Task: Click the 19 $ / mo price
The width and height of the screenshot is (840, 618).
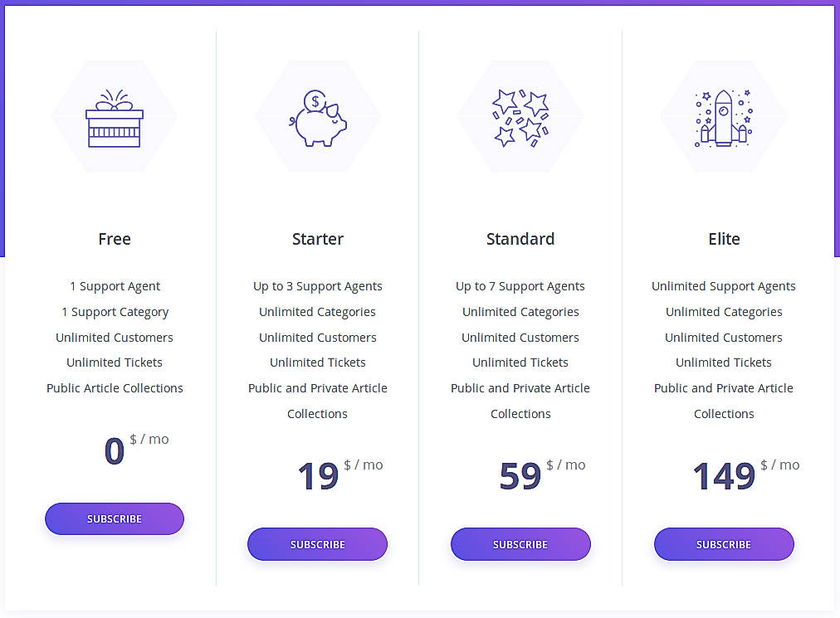Action: [x=319, y=476]
